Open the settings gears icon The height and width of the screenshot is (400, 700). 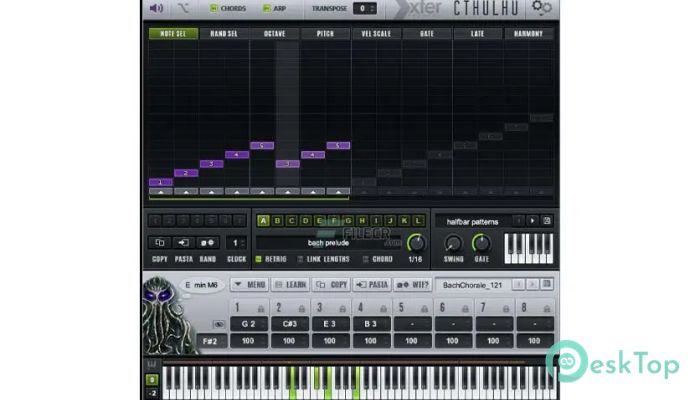click(x=542, y=8)
